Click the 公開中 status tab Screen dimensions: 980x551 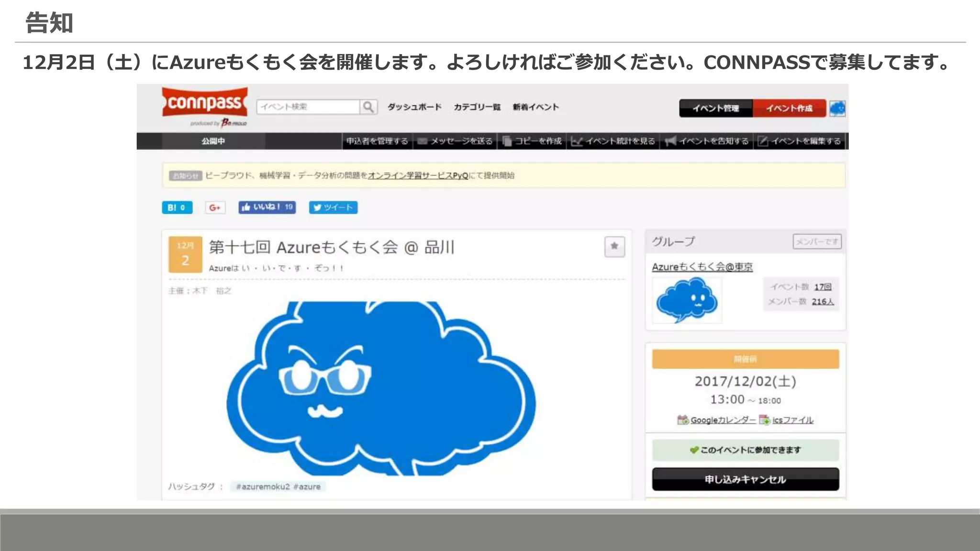(213, 141)
